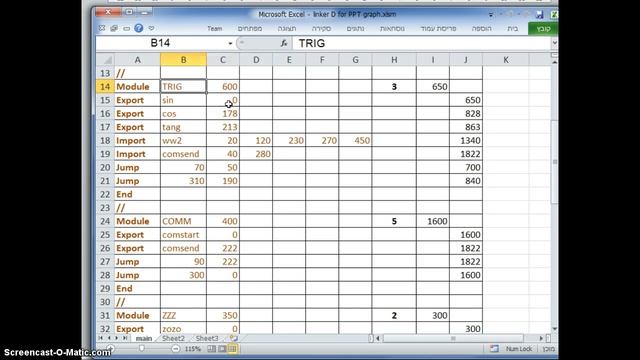
Task: Select the cell with value 863
Action: click(x=466, y=127)
